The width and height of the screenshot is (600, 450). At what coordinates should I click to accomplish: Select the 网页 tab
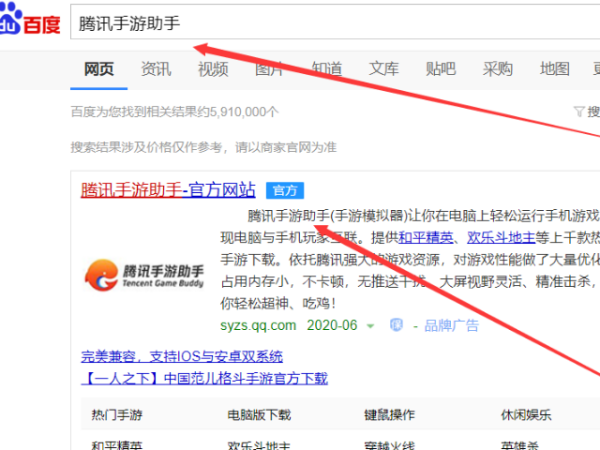tap(99, 69)
